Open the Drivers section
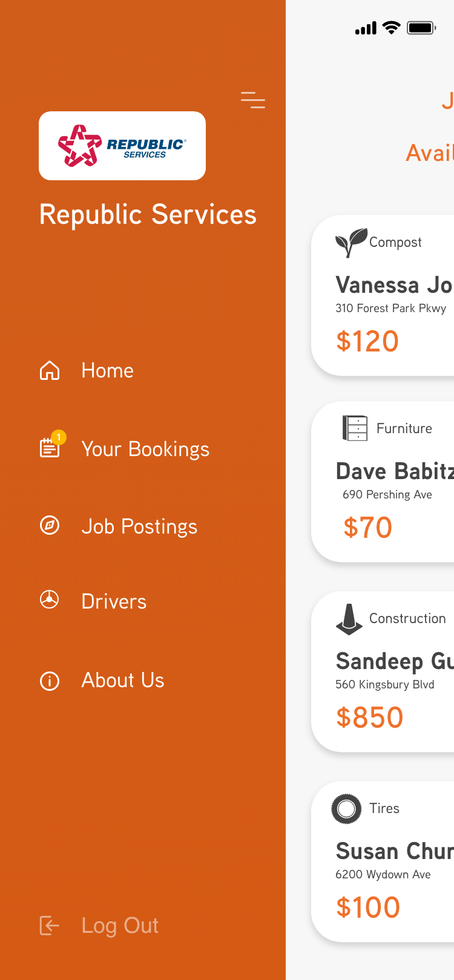454x980 pixels. 114,601
